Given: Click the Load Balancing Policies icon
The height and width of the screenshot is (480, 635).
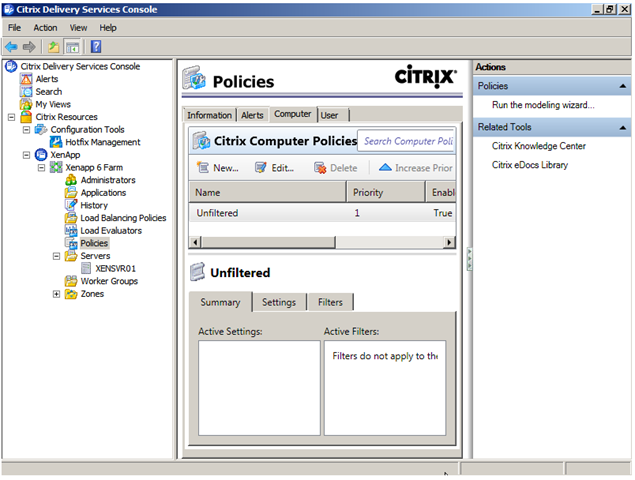Looking at the screenshot, I should [x=71, y=218].
